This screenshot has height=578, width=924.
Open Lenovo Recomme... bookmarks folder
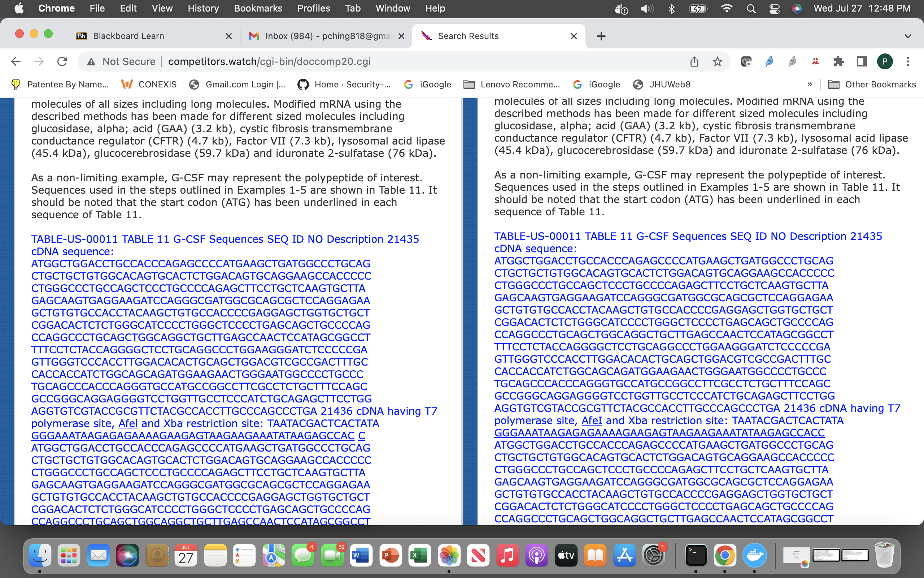[x=512, y=85]
